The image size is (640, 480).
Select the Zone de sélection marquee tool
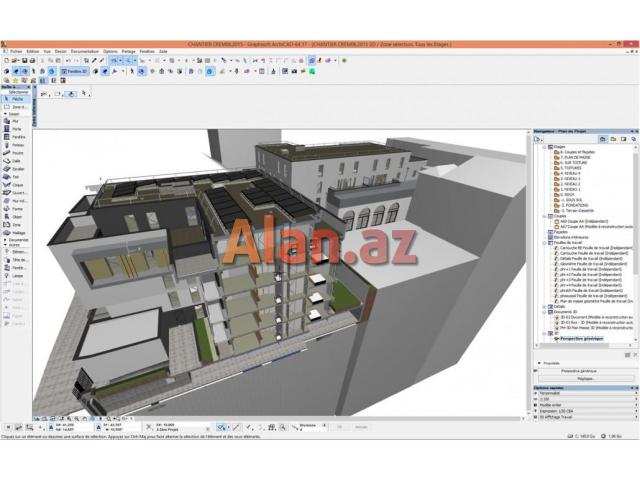16,107
